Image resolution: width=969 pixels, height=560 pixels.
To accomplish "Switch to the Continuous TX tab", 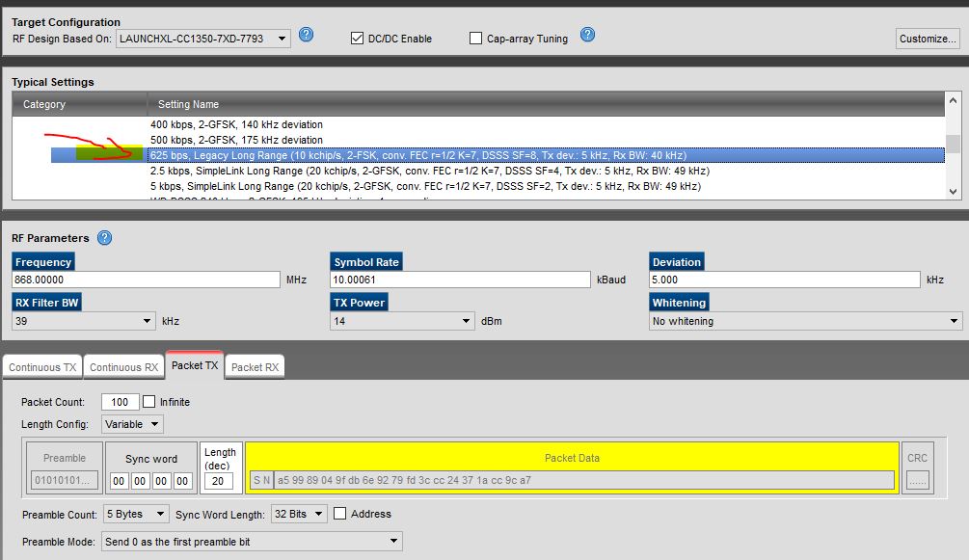I will click(42, 367).
